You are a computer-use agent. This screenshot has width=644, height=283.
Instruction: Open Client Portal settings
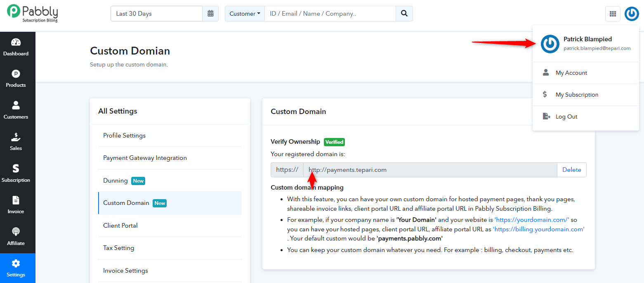tap(170, 226)
